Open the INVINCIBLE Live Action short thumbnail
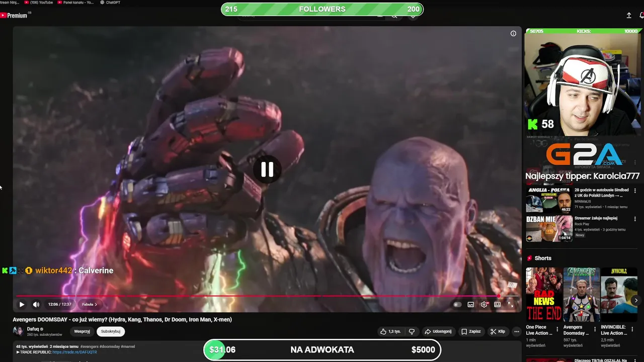644x362 pixels. 619,295
